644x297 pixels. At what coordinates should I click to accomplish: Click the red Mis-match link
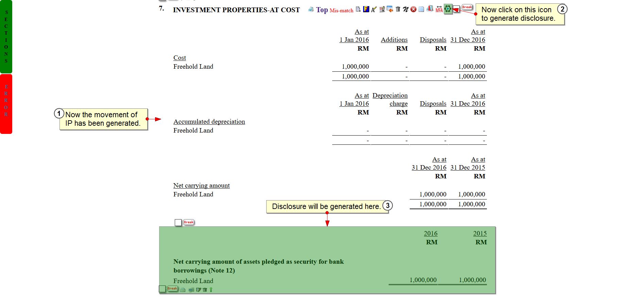[x=341, y=11]
